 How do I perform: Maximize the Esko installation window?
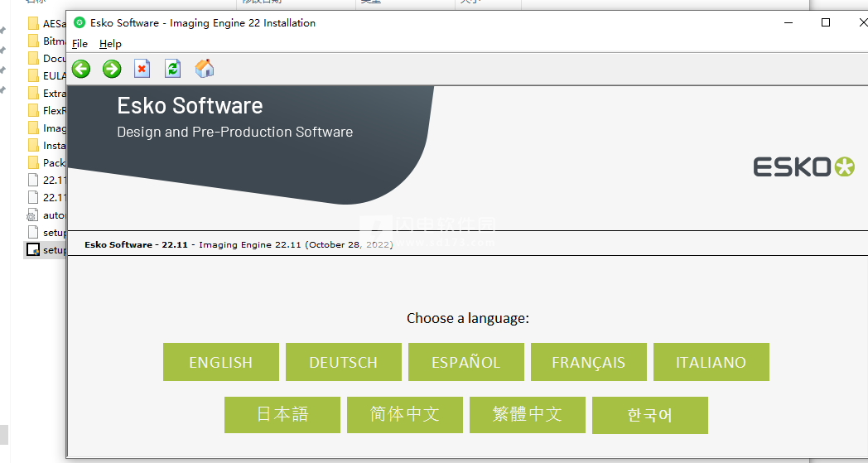pyautogui.click(x=826, y=22)
